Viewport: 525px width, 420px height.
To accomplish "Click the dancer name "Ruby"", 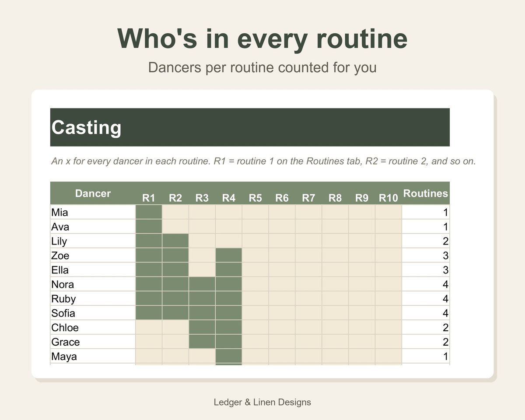I will (x=64, y=299).
